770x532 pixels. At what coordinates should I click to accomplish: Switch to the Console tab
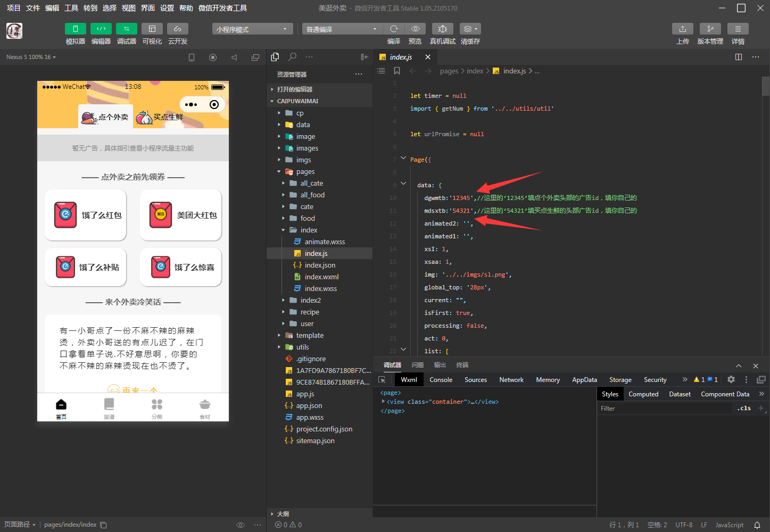click(441, 379)
